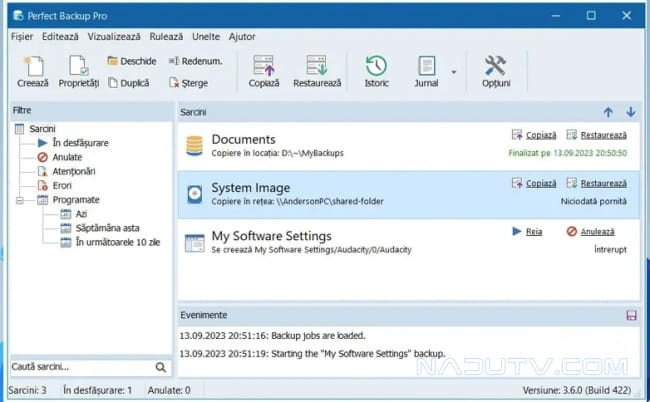Click Anulate: 0 status entry

click(x=169, y=390)
